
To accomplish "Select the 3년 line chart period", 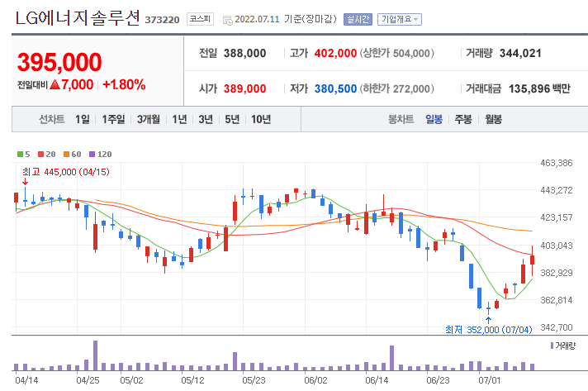I will (x=206, y=119).
